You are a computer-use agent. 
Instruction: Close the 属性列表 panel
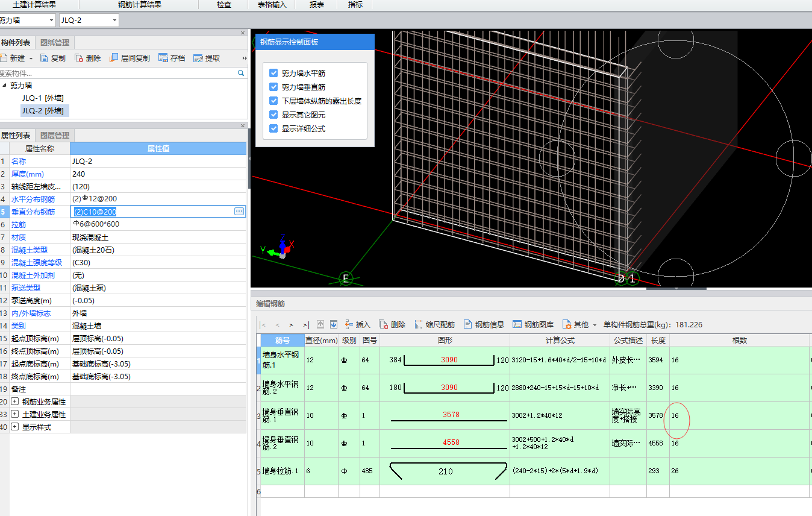tap(243, 126)
